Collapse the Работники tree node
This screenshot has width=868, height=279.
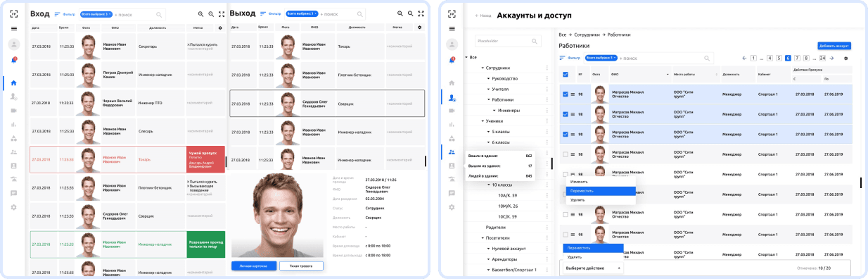point(489,100)
